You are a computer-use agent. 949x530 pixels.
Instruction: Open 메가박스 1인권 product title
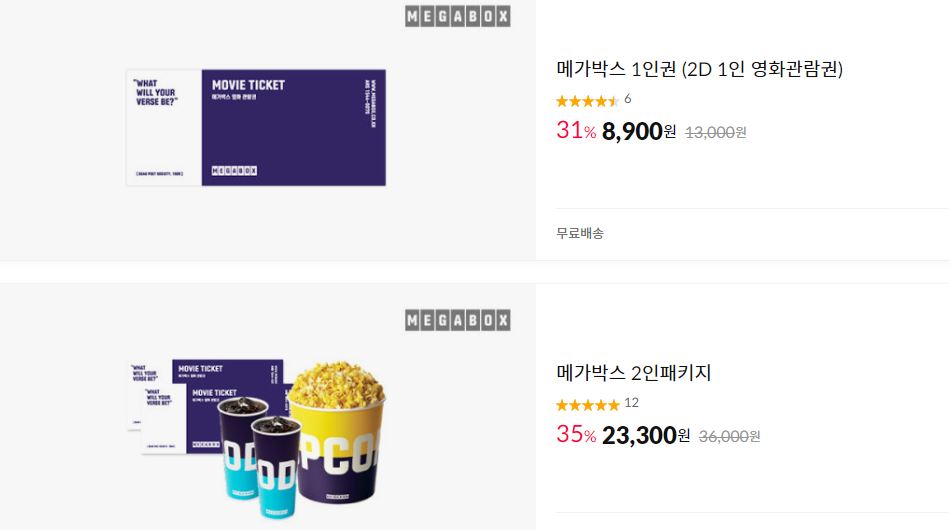(x=699, y=69)
